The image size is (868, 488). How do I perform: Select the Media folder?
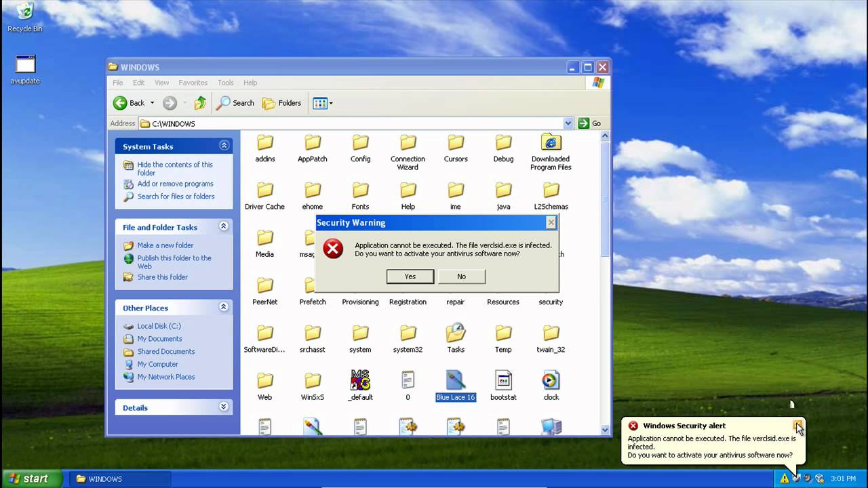tap(265, 244)
